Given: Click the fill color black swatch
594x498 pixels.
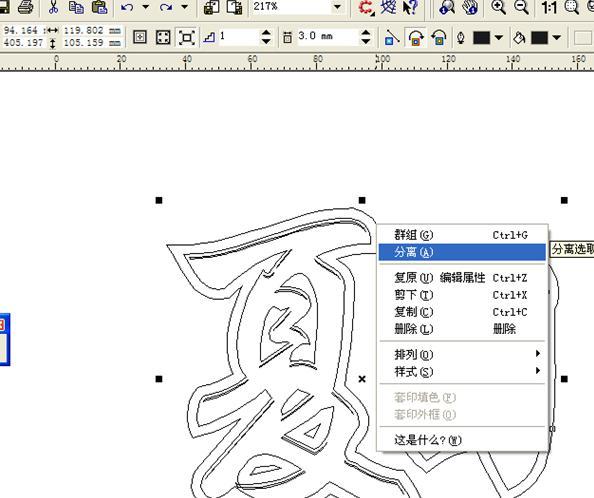Looking at the screenshot, I should point(539,37).
